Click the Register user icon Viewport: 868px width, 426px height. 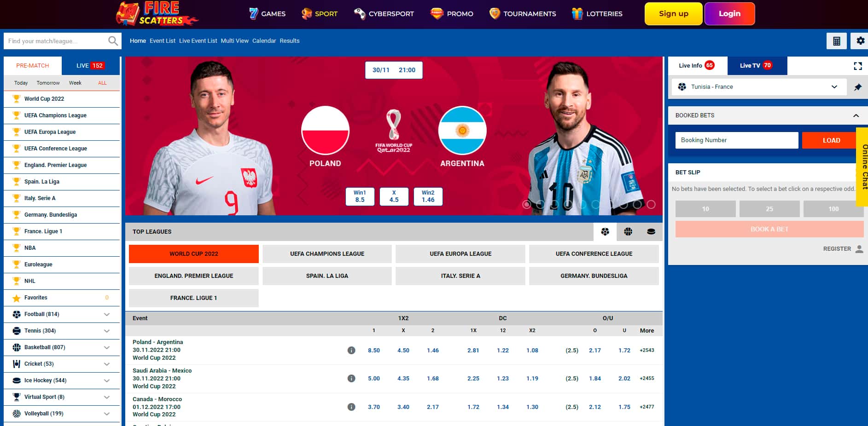click(x=859, y=249)
